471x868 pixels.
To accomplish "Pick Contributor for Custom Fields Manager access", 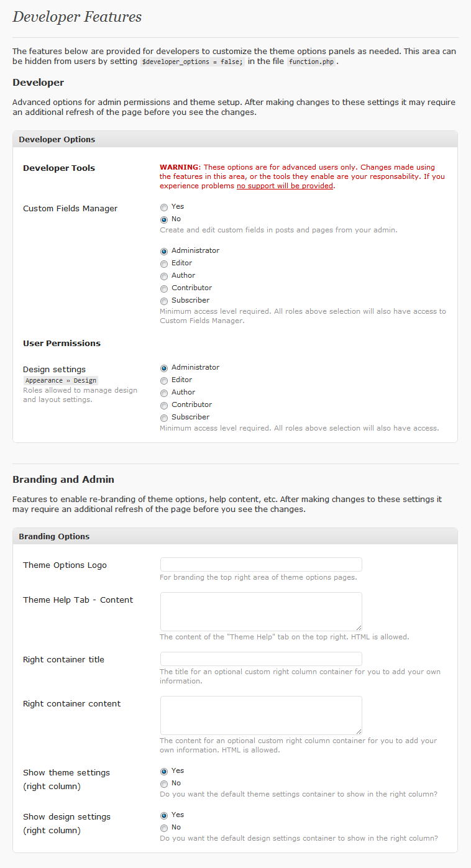I will [164, 288].
